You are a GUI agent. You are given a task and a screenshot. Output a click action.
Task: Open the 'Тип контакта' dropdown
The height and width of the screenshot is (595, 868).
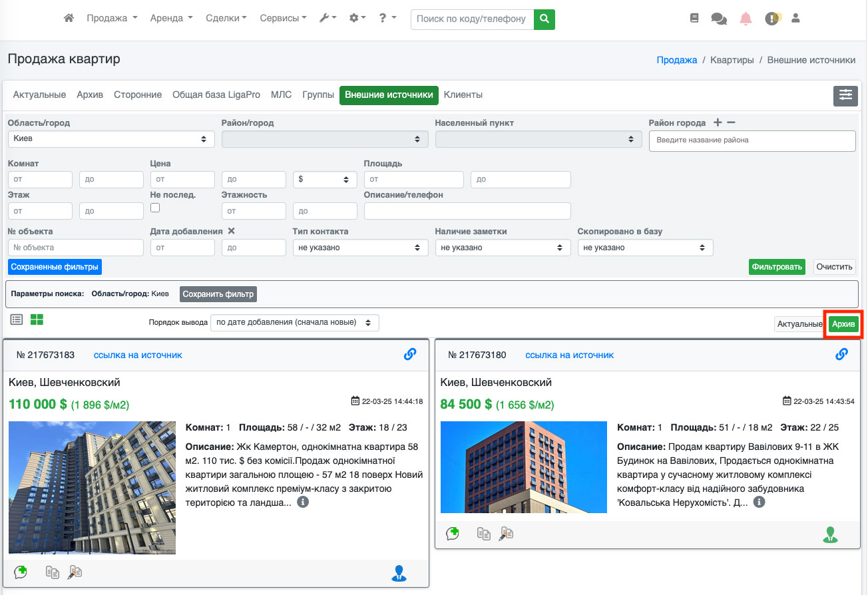[x=360, y=248]
